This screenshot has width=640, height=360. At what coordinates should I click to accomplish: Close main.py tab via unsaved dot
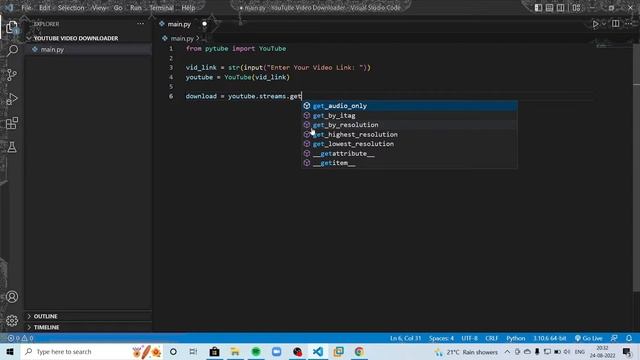(x=204, y=24)
